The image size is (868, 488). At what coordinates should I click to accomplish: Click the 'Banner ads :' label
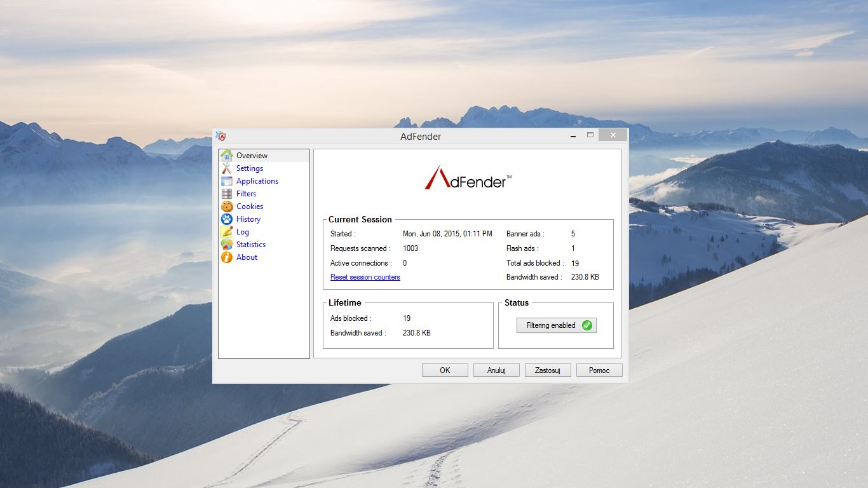526,234
